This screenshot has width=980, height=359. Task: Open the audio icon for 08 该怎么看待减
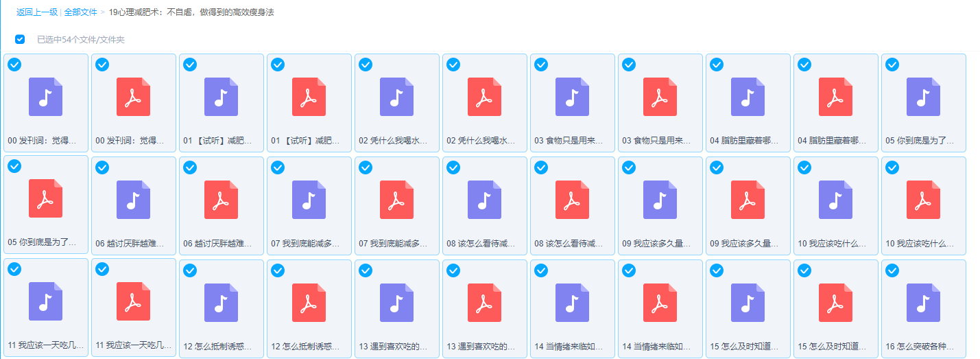pos(484,200)
